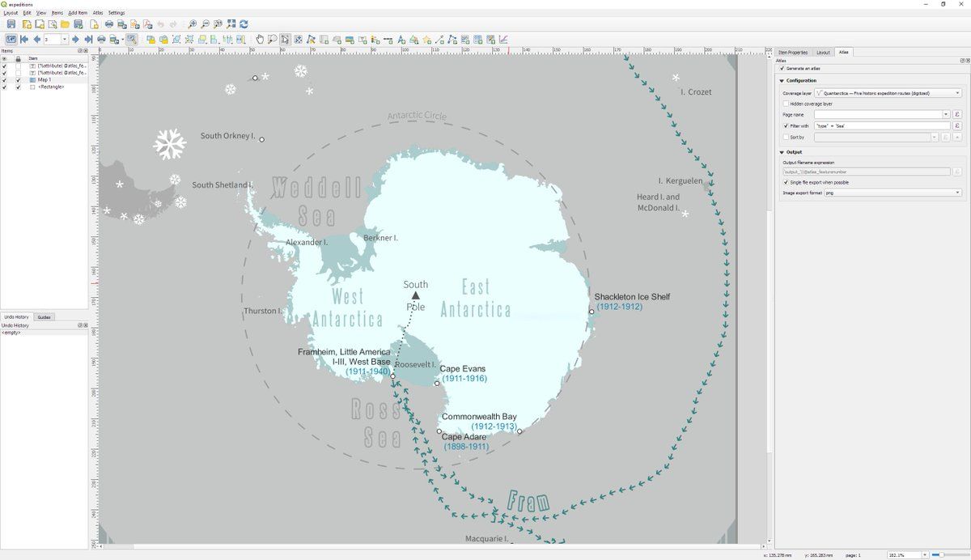Click the Zoom in magnifier icon

193,24
